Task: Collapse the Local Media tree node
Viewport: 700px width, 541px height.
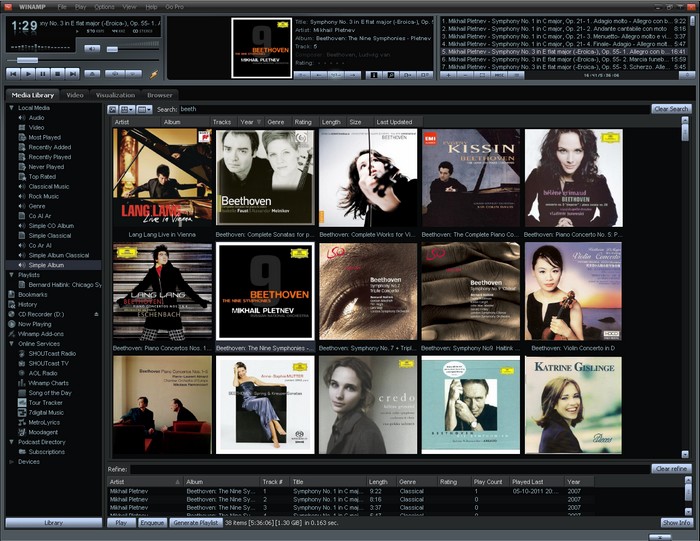Action: coord(11,108)
